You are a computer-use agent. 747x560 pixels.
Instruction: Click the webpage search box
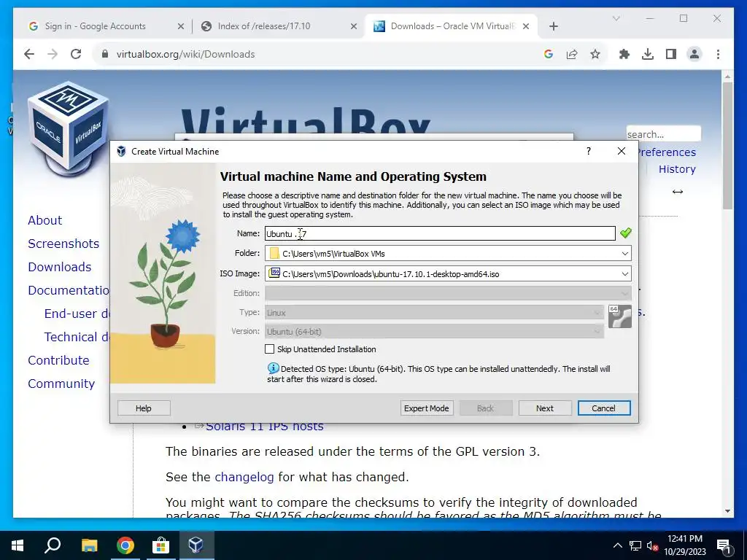point(663,134)
